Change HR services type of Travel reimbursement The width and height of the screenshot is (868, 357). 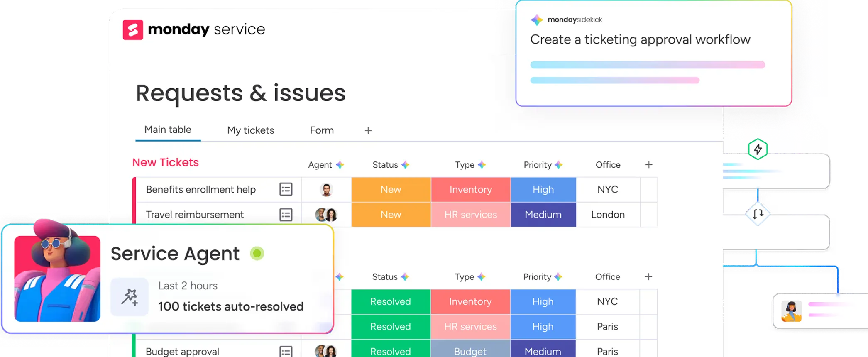pos(471,215)
